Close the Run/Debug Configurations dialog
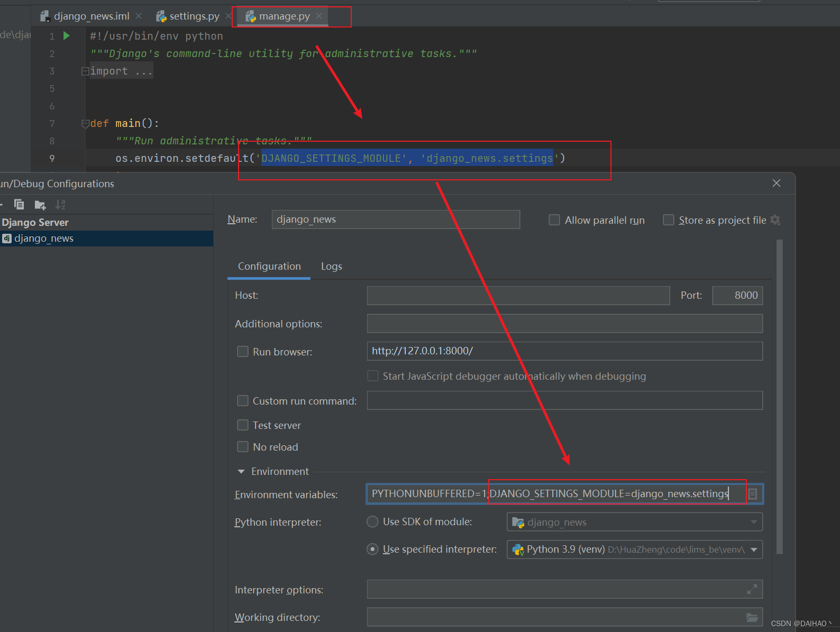The height and width of the screenshot is (632, 840). click(777, 183)
